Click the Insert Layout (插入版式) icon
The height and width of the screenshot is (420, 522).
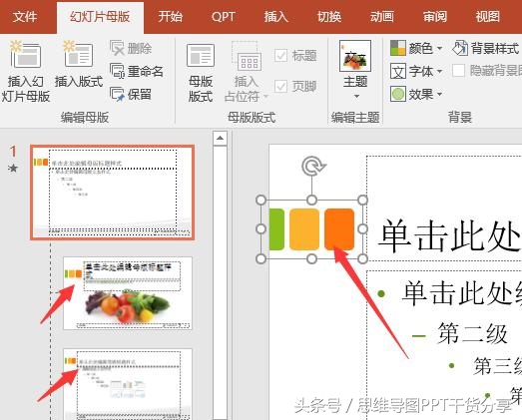78,54
